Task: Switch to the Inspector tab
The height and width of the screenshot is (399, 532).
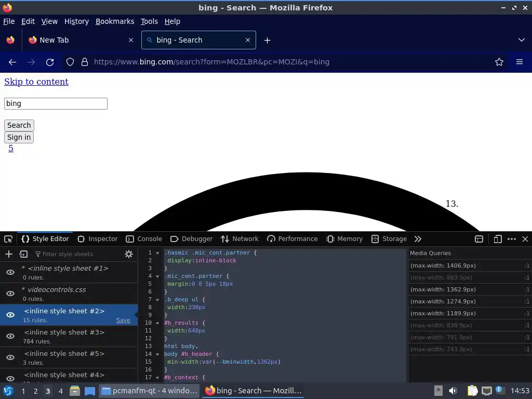Action: click(97, 239)
